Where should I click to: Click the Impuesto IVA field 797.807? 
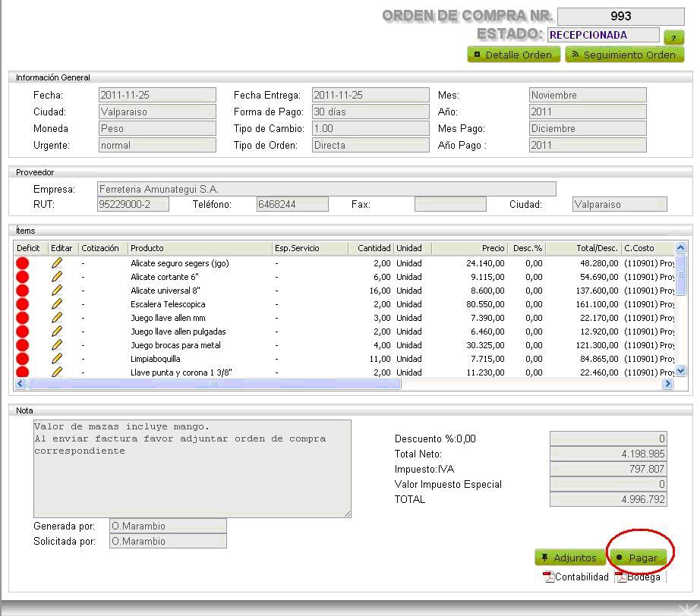[608, 469]
